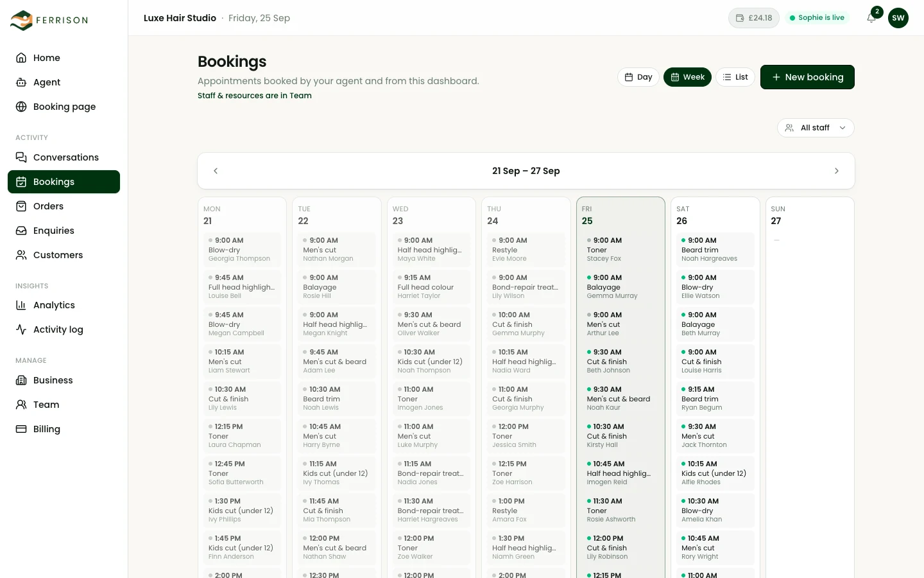Viewport: 924px width, 578px height.
Task: Open Noah Hargreaves' Beard trim booking
Action: pos(715,249)
